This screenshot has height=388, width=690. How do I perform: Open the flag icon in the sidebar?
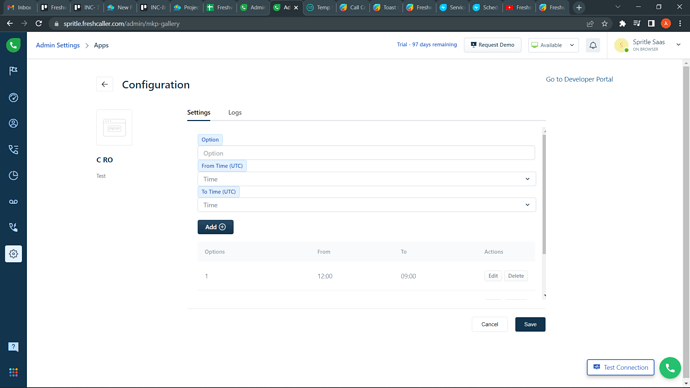pyautogui.click(x=13, y=71)
